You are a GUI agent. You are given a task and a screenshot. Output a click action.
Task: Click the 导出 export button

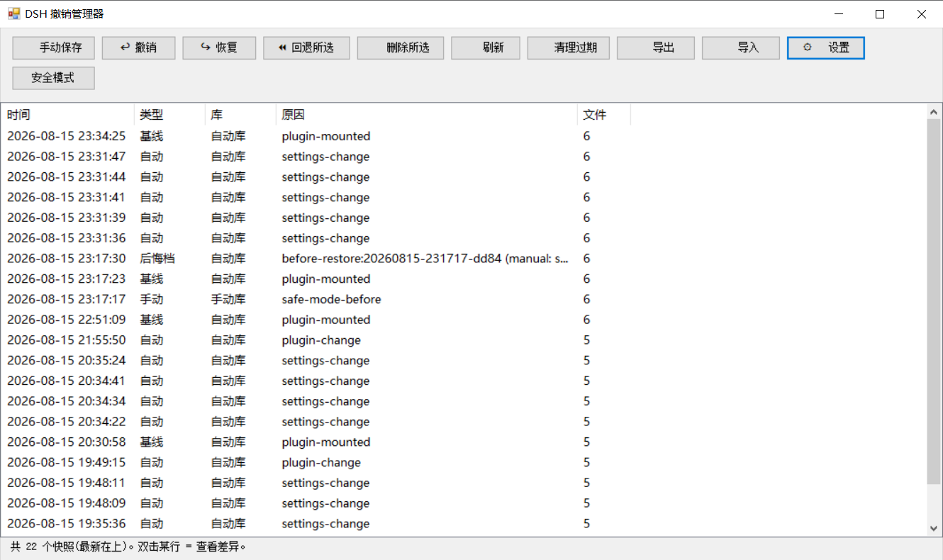pos(656,47)
